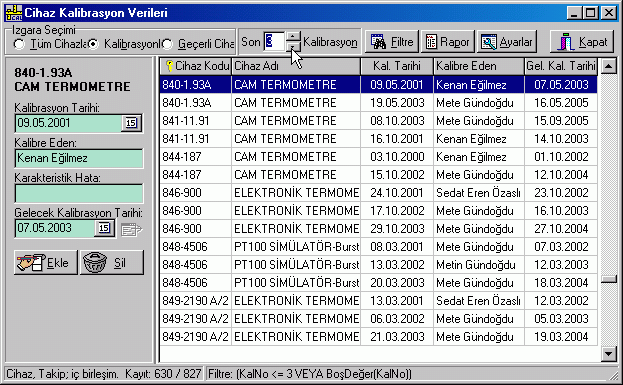The height and width of the screenshot is (385, 623).
Task: Click the Kayıt: 630 / 827 status text
Action: [163, 374]
